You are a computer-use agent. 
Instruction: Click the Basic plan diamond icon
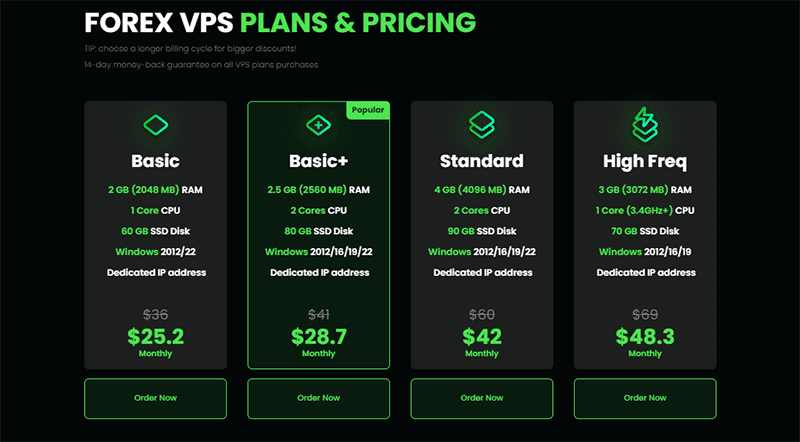point(155,125)
